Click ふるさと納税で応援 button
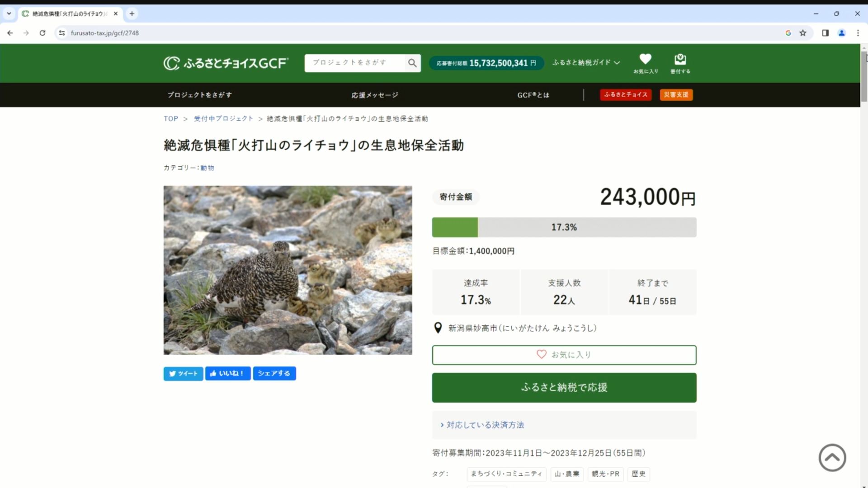The width and height of the screenshot is (868, 488). 564,387
